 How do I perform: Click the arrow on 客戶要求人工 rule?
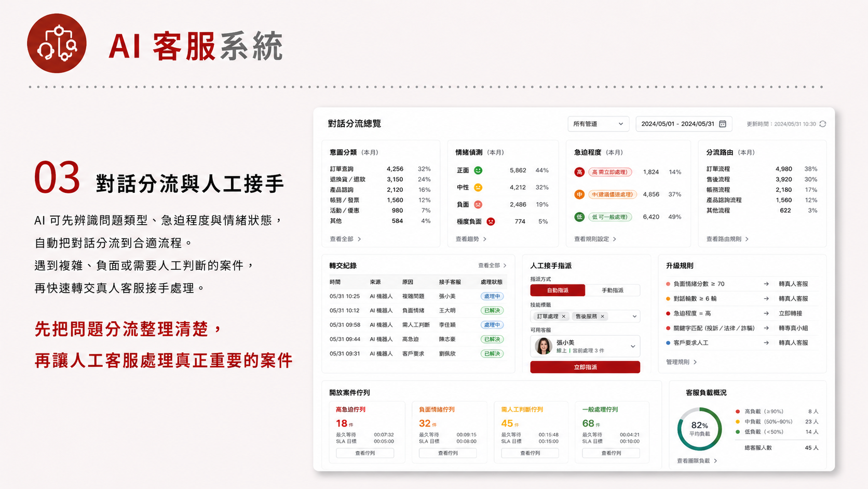(766, 343)
